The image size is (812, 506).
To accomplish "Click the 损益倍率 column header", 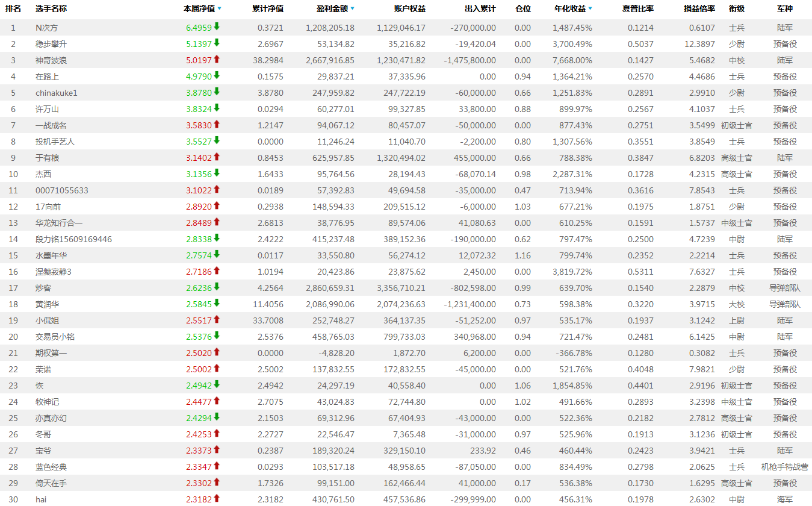I will click(x=699, y=9).
